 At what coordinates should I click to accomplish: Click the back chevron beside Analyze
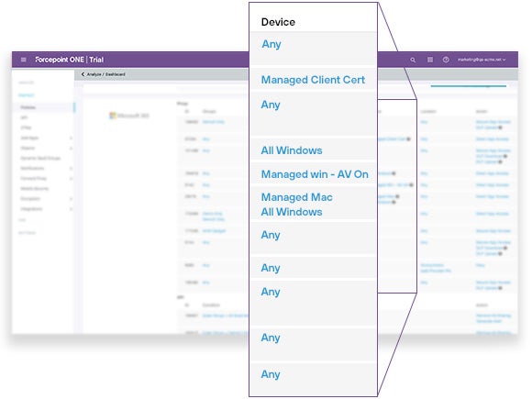[83, 74]
